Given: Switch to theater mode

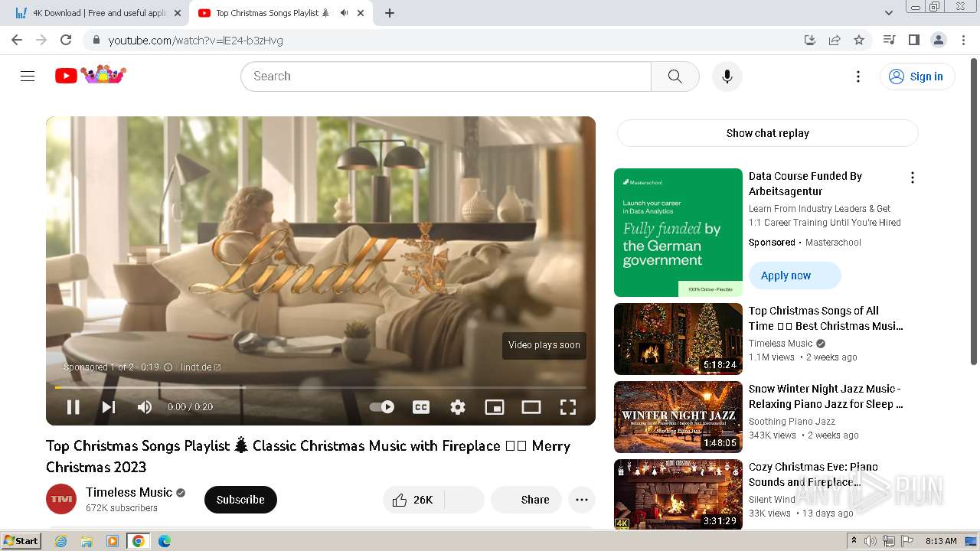Looking at the screenshot, I should point(531,407).
